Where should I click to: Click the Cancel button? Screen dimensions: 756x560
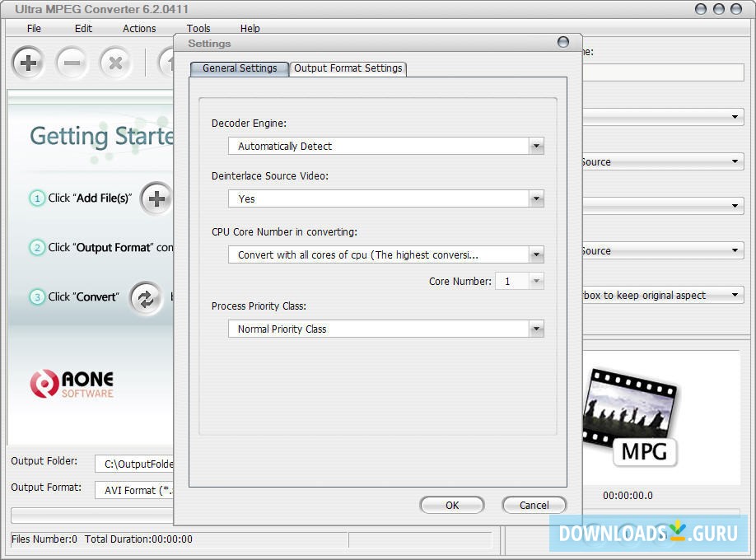tap(534, 505)
